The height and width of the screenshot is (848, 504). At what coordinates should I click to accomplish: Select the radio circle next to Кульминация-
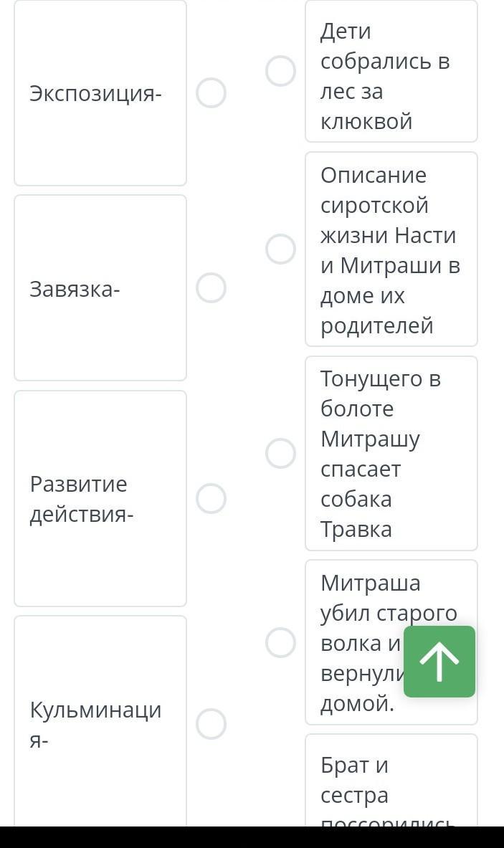coord(211,723)
